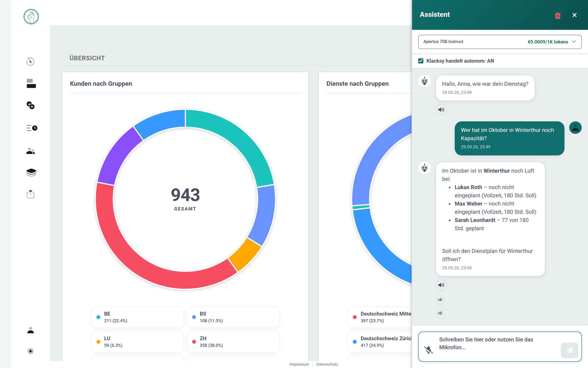Image resolution: width=588 pixels, height=368 pixels.
Task: Toggle the Deutschschweiz Mitte legend entry
Action: click(x=380, y=317)
